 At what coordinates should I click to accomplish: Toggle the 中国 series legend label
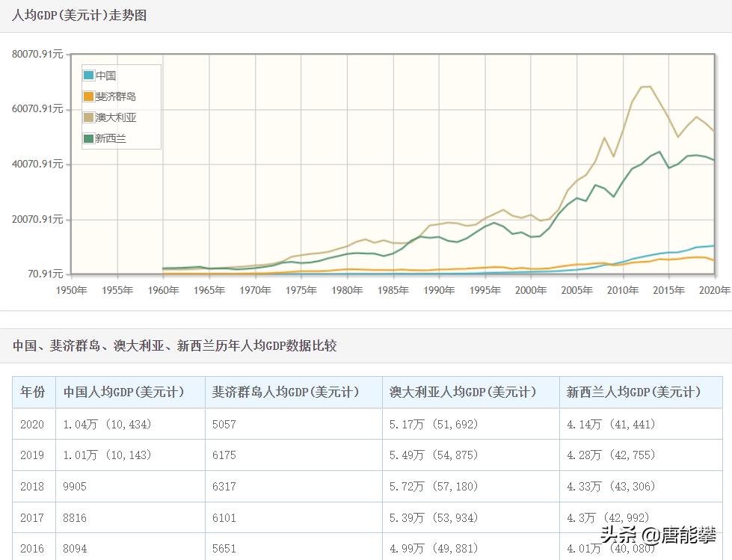(x=106, y=76)
